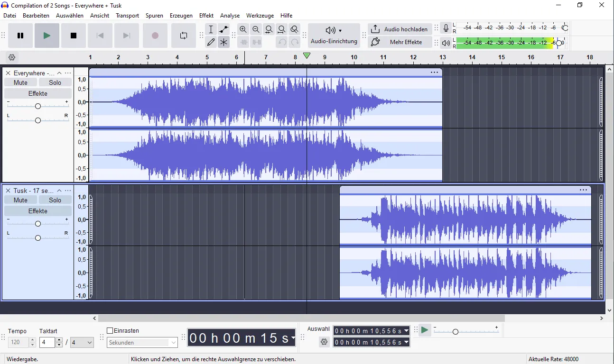614x364 pixels.
Task: Open Effekte on the Tusk track
Action: [x=37, y=211]
